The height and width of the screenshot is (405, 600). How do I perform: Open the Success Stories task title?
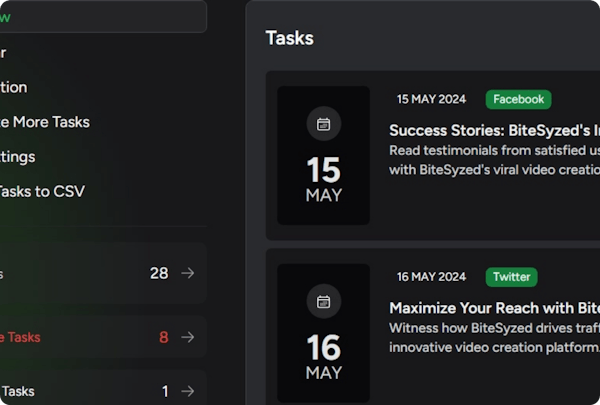(x=494, y=130)
